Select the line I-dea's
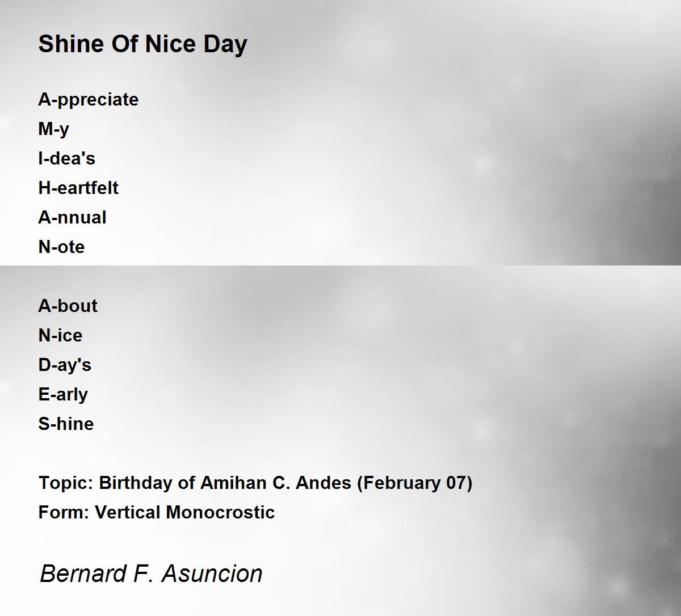 [67, 158]
